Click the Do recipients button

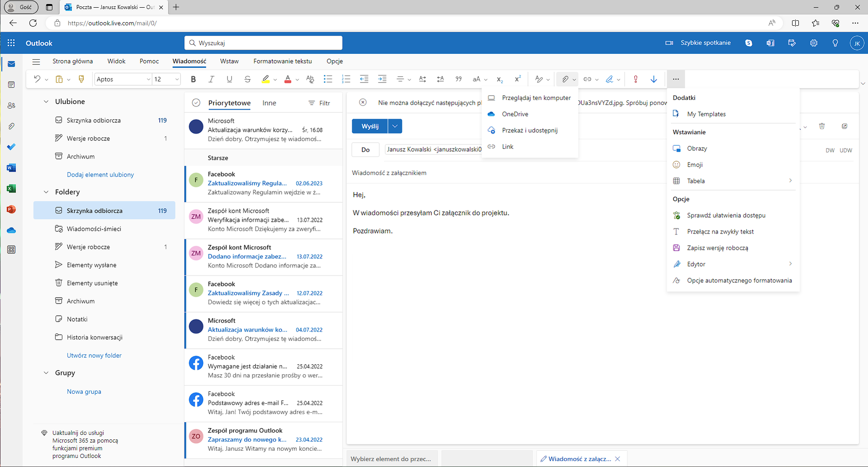pyautogui.click(x=365, y=150)
